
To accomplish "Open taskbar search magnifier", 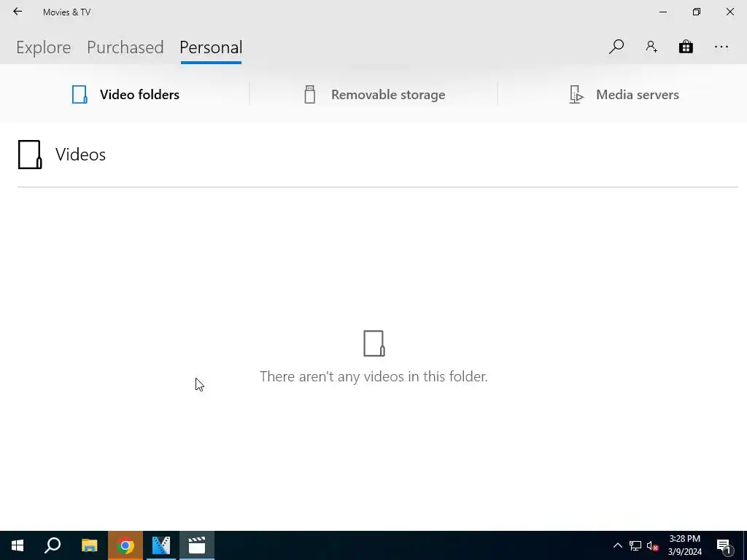I will click(53, 545).
